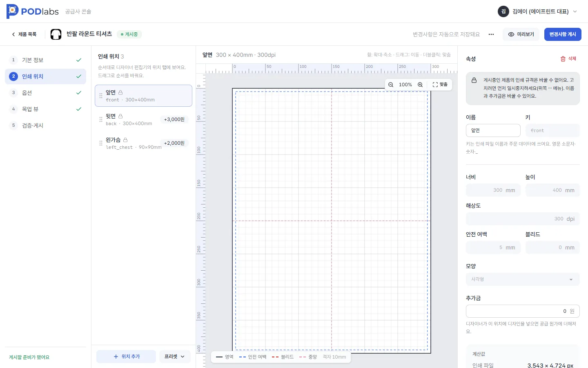Click the 맞춤 fit-to-screen button
The image size is (588, 368).
[x=440, y=85]
